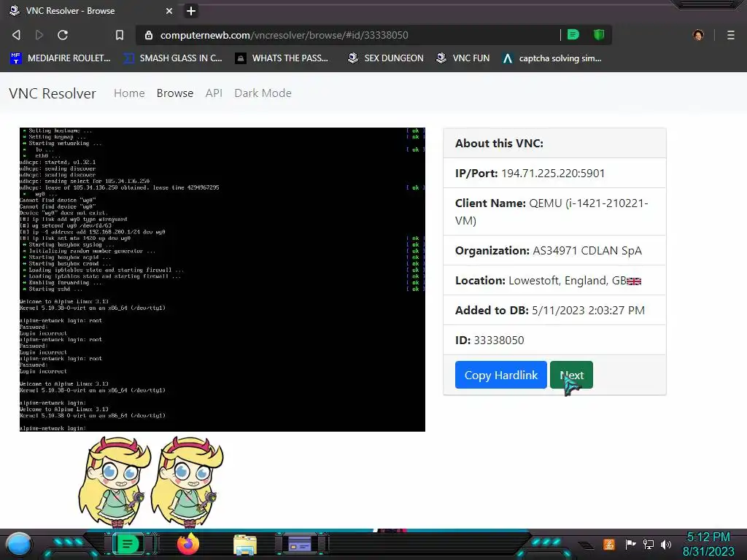Click the Added to DB timestamp text
The width and height of the screenshot is (747, 560).
[550, 311]
